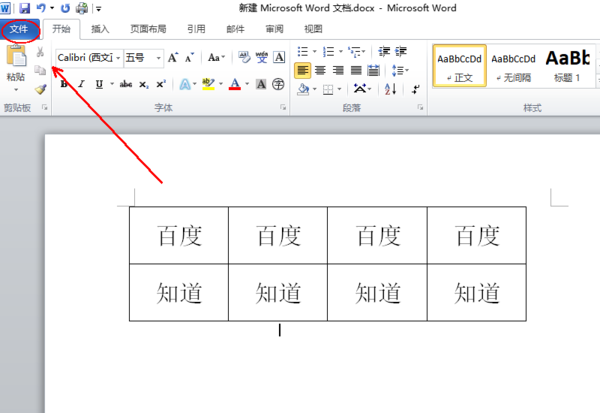Click the Copy icon

click(40, 70)
